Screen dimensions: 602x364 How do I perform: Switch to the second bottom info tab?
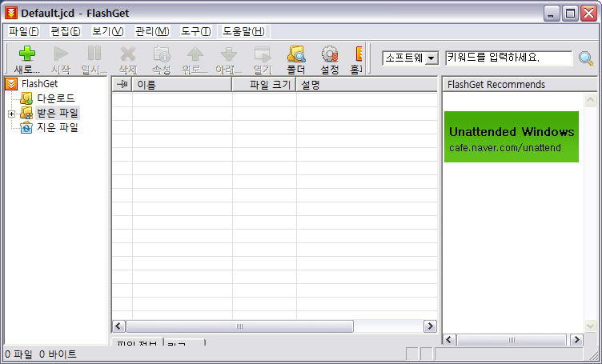click(185, 342)
